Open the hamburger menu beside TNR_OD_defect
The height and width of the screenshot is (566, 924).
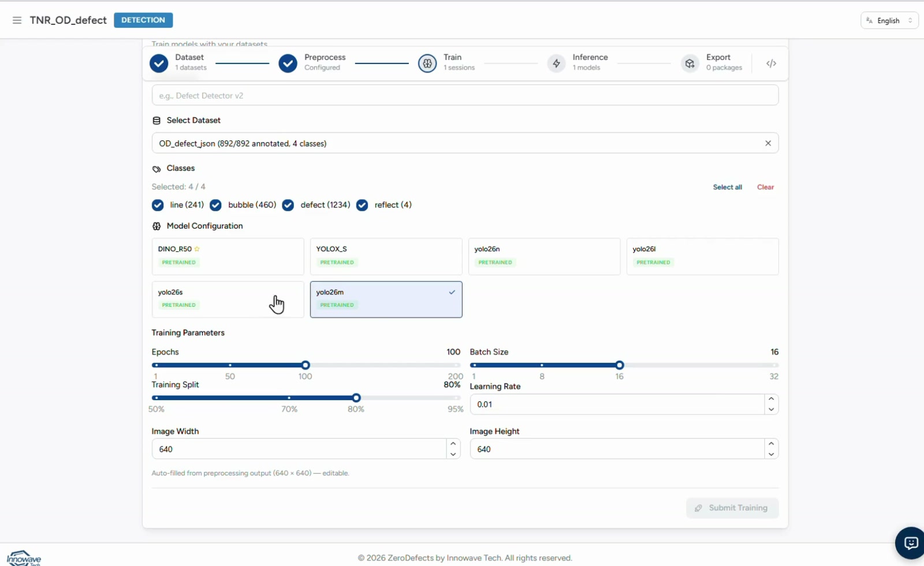click(x=17, y=20)
